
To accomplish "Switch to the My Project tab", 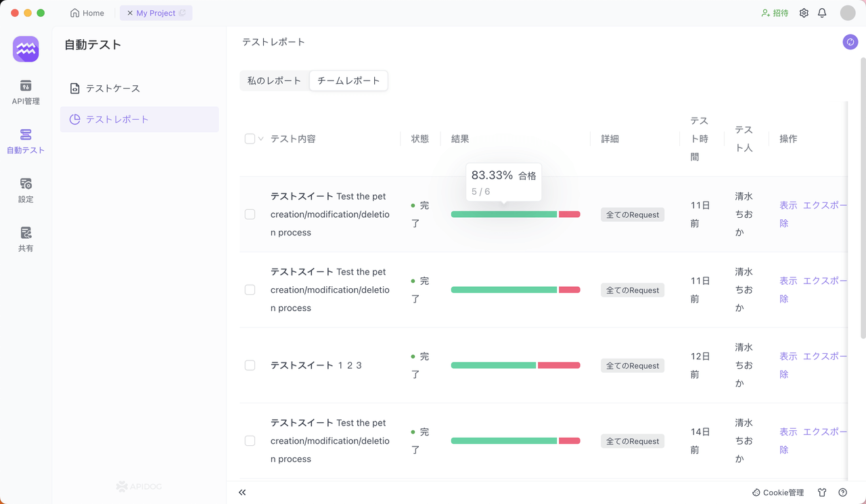I will [x=156, y=13].
